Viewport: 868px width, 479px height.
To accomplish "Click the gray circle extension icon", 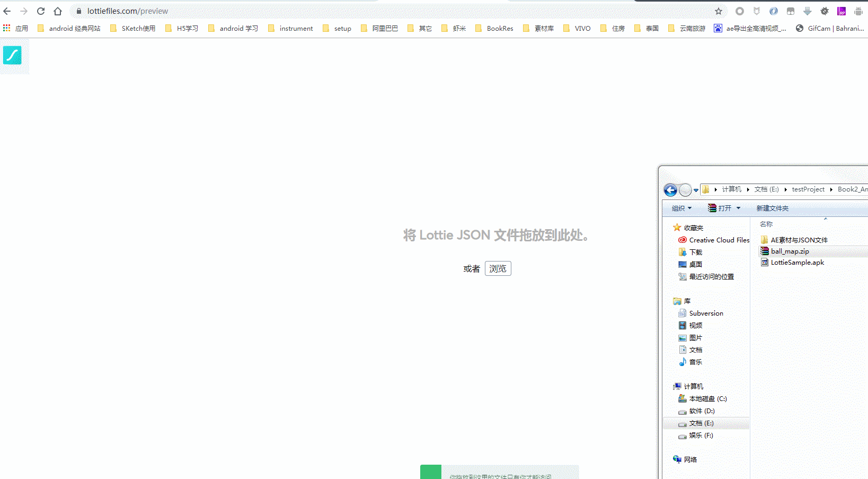I will [x=740, y=11].
